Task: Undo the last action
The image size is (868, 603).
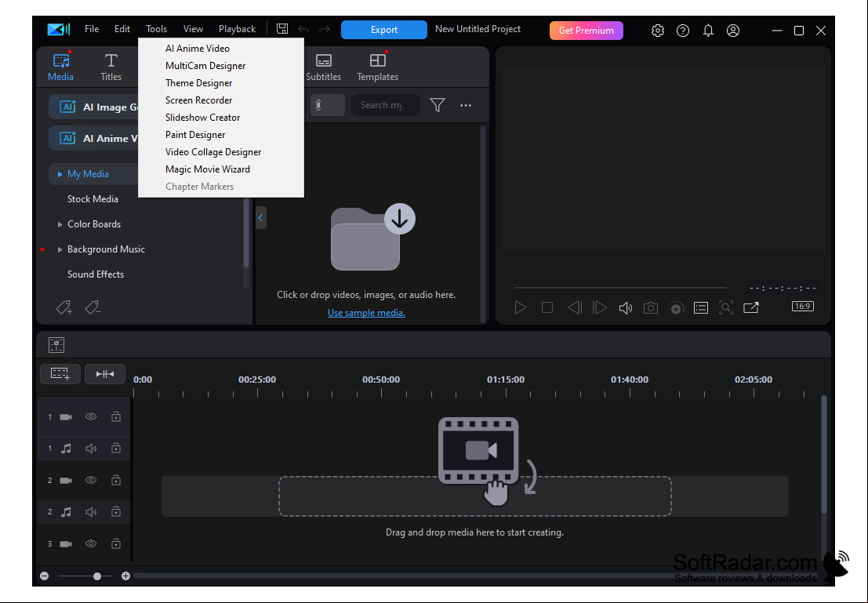Action: (303, 29)
